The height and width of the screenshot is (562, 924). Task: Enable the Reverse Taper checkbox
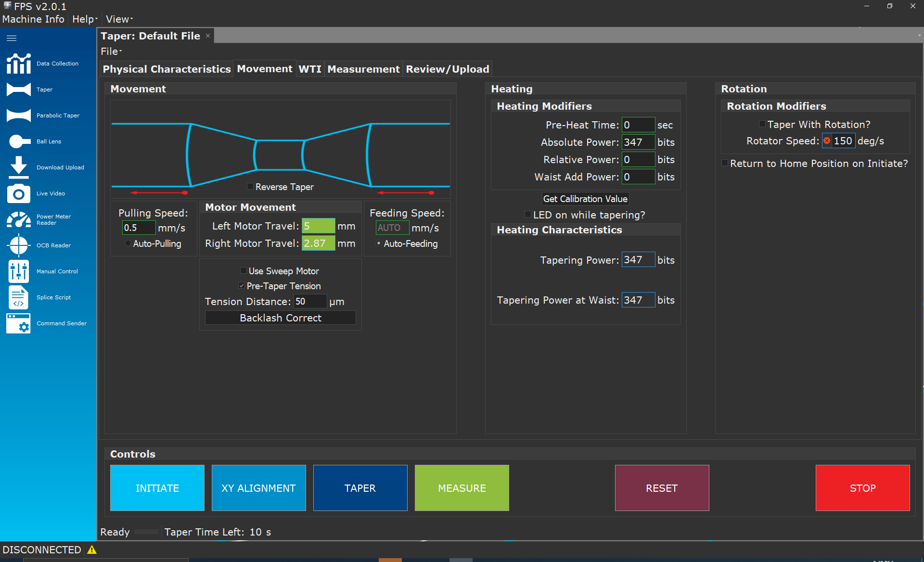point(250,186)
